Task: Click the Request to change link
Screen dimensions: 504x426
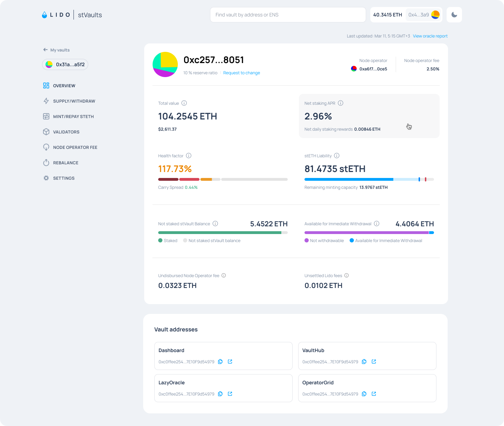Action: [241, 73]
